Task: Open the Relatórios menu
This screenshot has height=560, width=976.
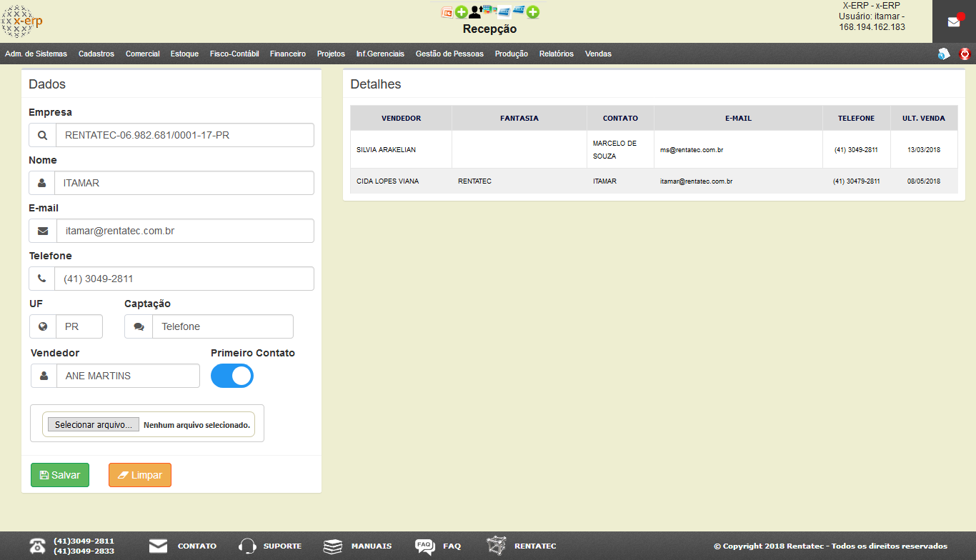Action: coord(557,54)
